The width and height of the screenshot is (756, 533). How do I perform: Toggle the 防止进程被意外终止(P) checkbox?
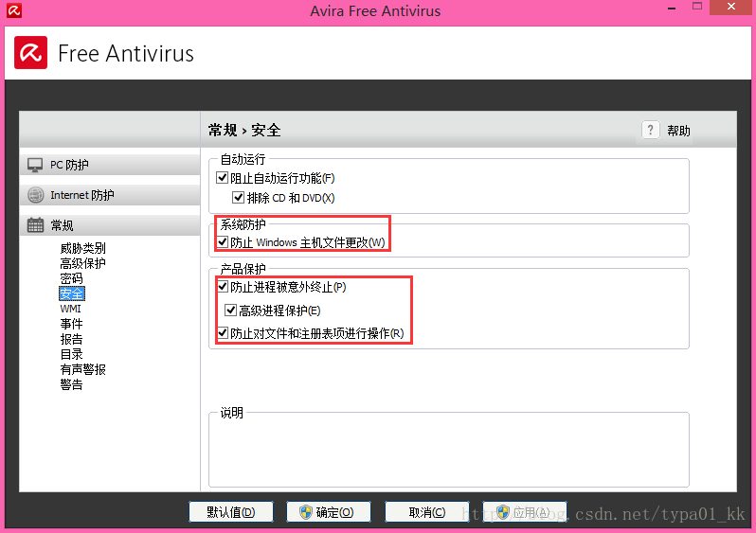tap(223, 287)
